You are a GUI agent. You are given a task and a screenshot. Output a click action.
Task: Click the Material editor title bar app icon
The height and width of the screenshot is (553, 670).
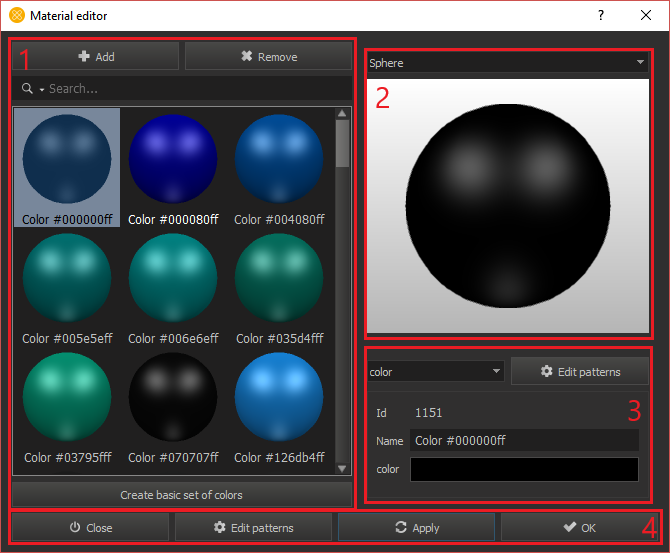tap(17, 15)
